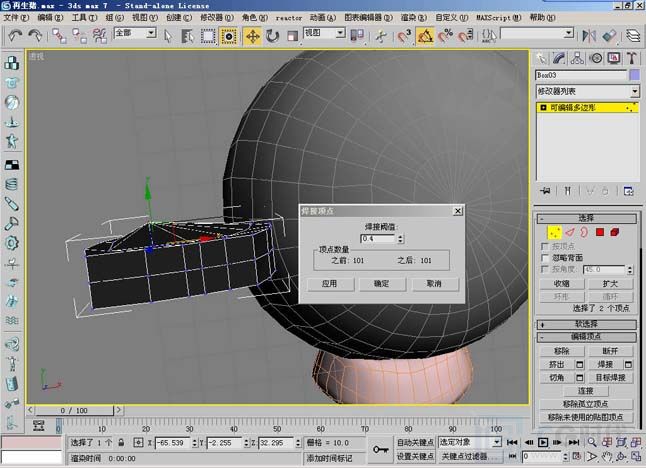Viewport: 646px width, 468px height.
Task: Toggle the selection lock padlock icon
Action: coord(121,442)
